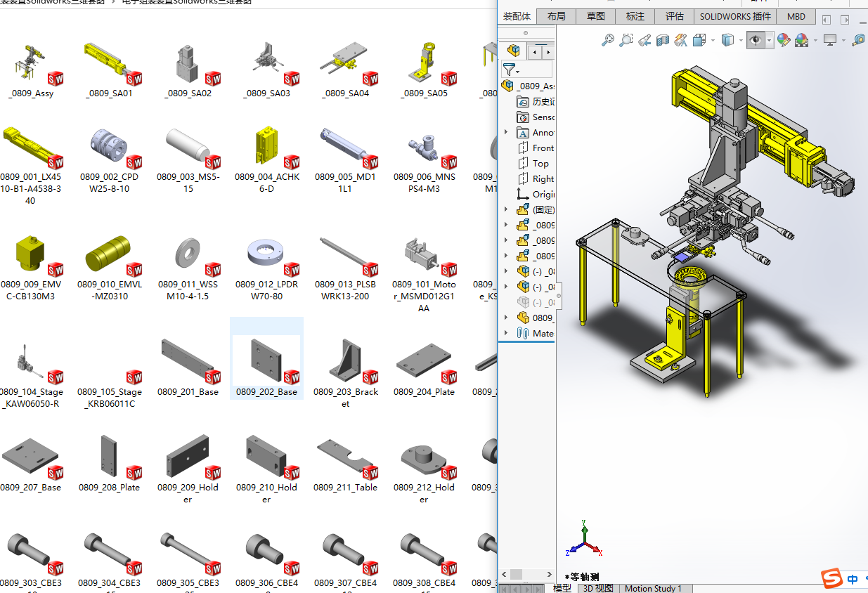Enable the Section View tool
Image resolution: width=868 pixels, height=593 pixels.
coord(661,39)
